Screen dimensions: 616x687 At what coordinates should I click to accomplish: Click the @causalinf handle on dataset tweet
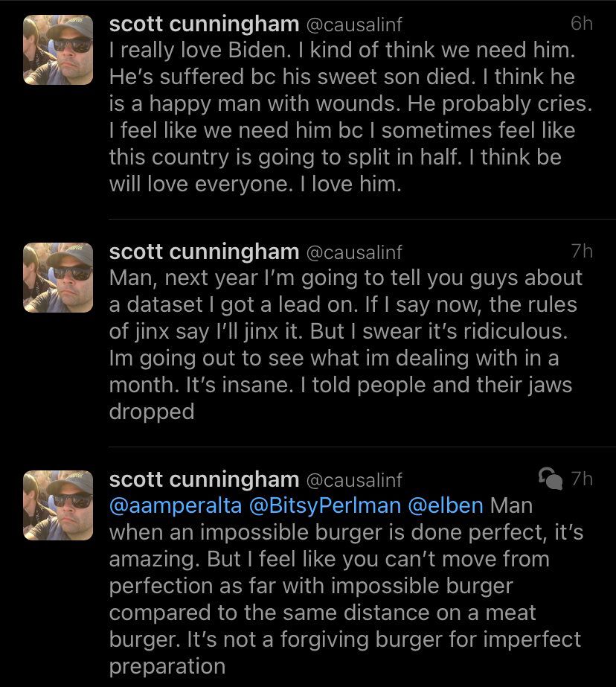[x=353, y=252]
